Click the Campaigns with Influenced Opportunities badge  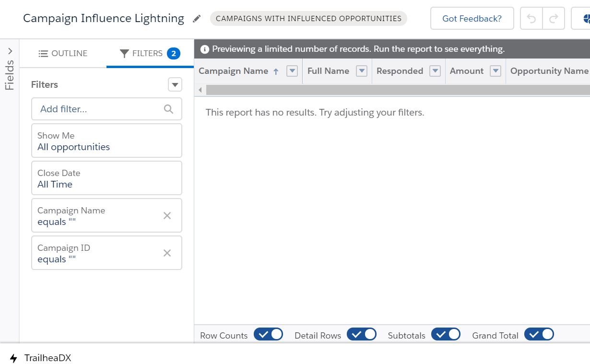(308, 19)
